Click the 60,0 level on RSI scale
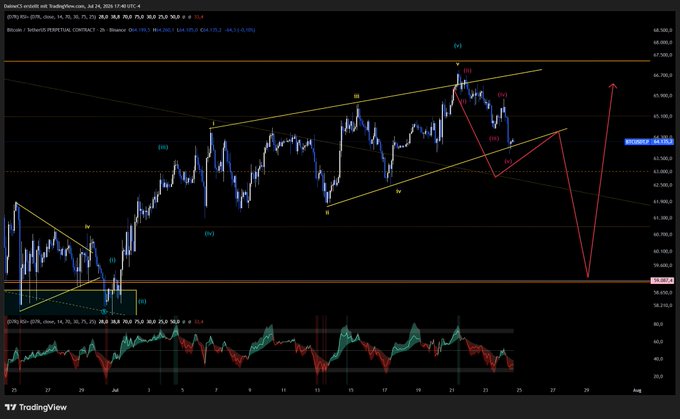Screen dimensions: 680x419 658,342
